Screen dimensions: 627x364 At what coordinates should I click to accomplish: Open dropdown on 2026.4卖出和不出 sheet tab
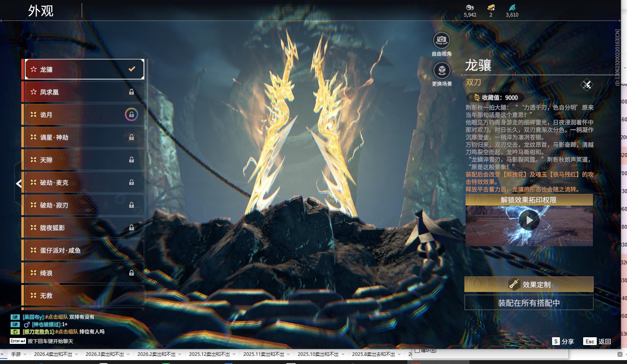point(76,354)
